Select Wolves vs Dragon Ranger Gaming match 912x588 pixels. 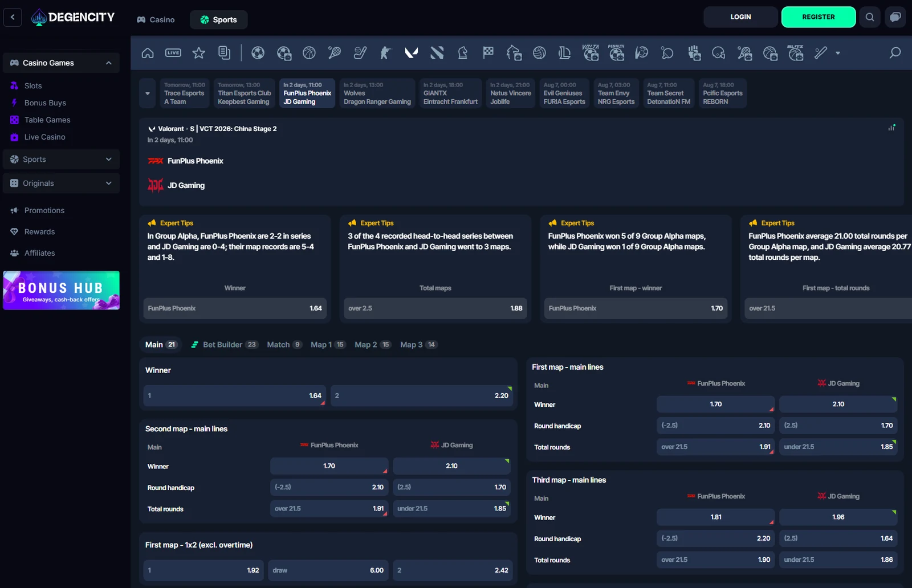tap(377, 93)
